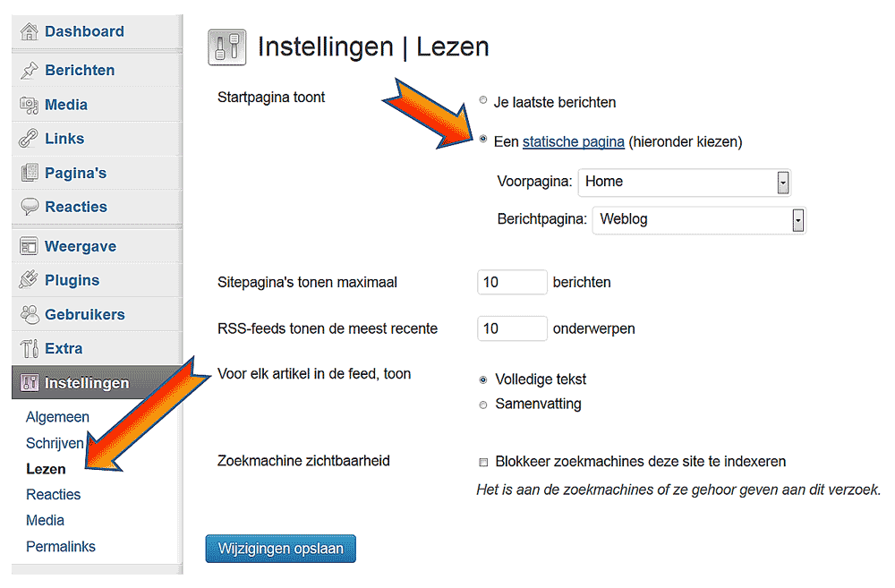Select the 'Een statische pagina' radio button
The image size is (895, 588).
point(483,139)
